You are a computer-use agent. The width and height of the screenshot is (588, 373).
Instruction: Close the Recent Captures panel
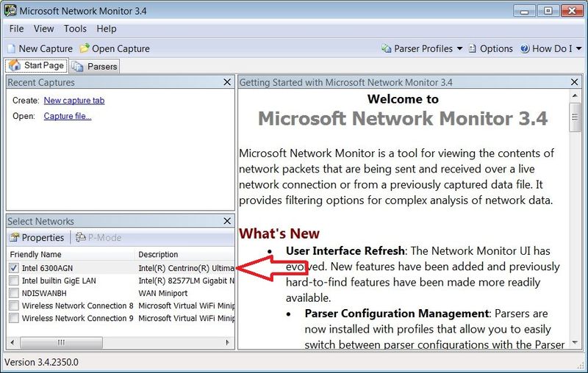coord(227,83)
